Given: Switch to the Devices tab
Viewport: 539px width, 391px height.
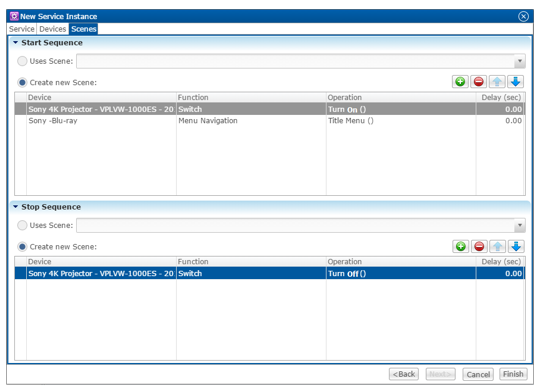Looking at the screenshot, I should tap(53, 29).
